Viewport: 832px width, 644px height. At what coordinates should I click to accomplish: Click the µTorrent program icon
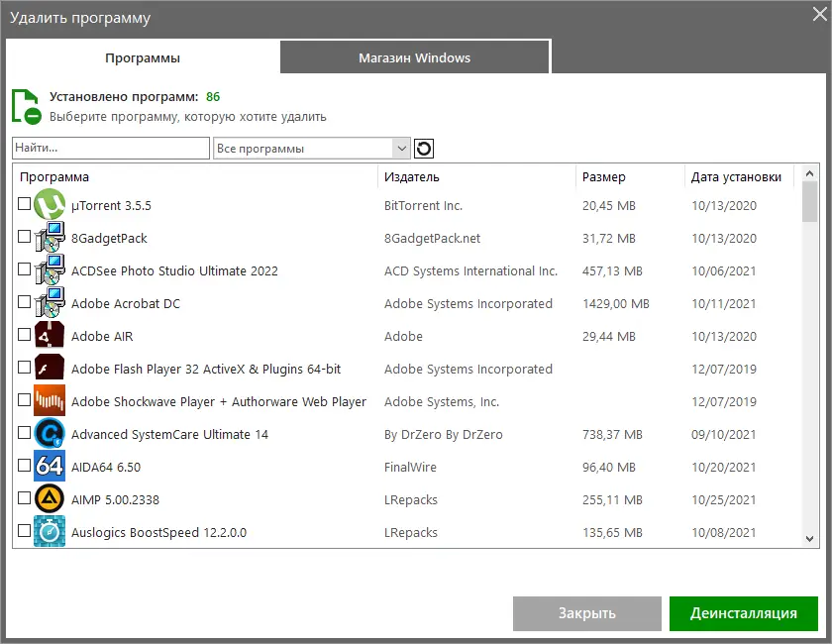(50, 205)
